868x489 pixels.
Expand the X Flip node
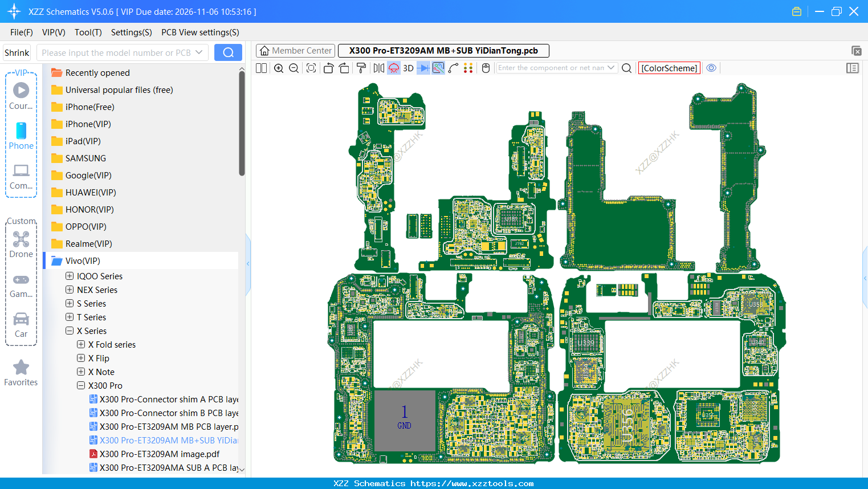(81, 358)
